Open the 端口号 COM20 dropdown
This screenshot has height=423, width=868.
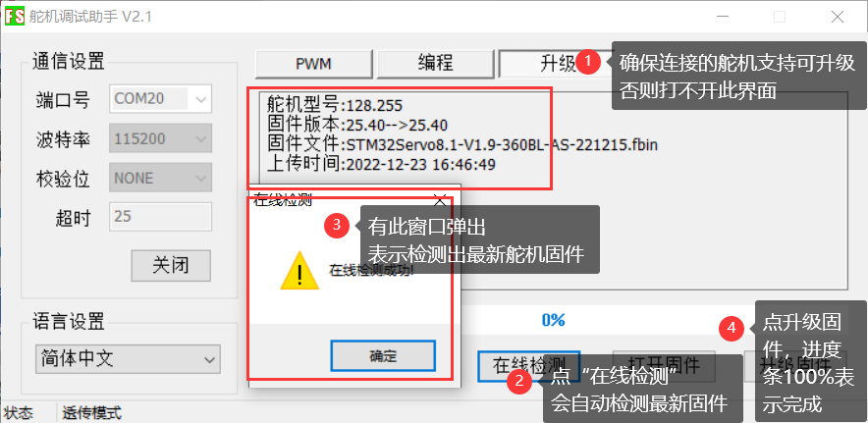point(160,100)
